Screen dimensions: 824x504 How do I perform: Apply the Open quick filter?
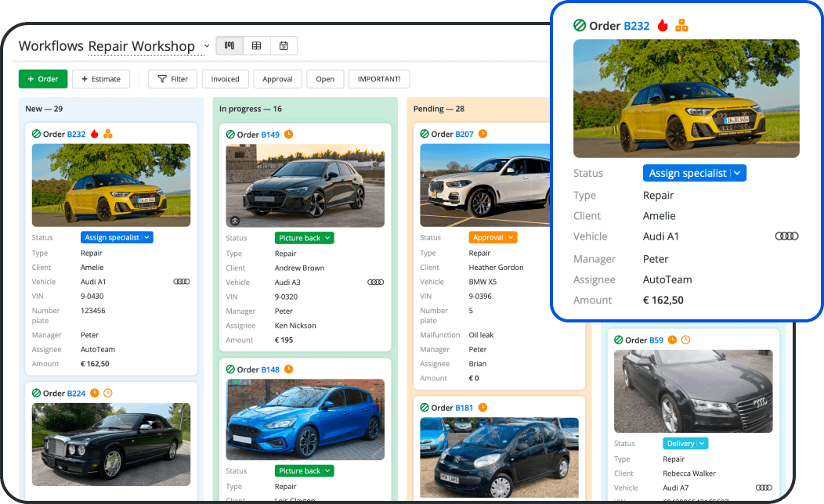(x=325, y=79)
